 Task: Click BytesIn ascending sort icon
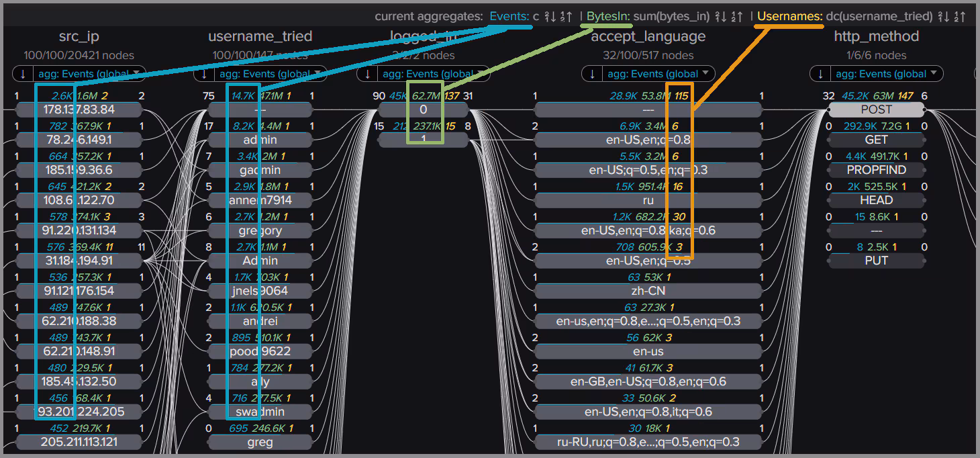pyautogui.click(x=737, y=16)
